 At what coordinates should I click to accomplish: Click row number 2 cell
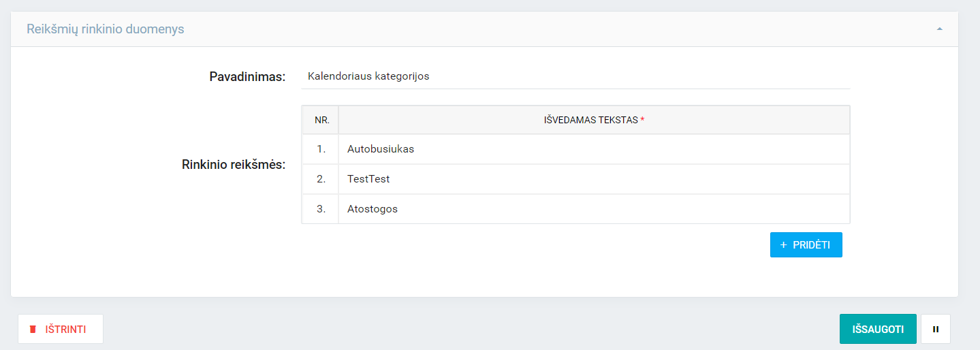point(321,179)
